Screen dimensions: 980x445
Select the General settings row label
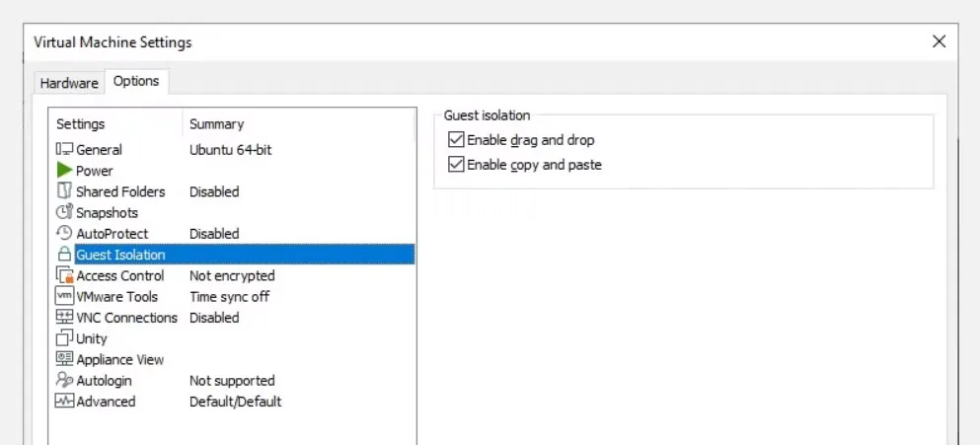(99, 149)
